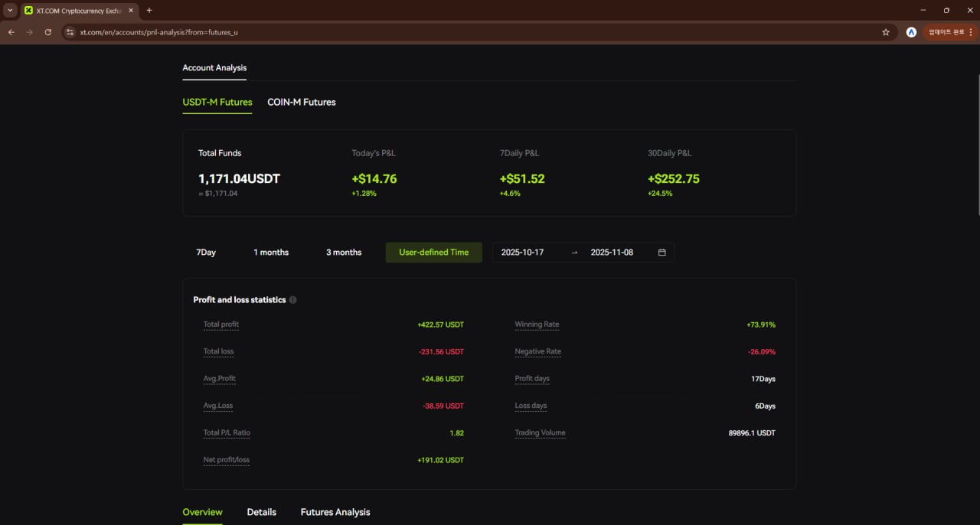Switch to COIN-M Futures tab

tap(302, 102)
